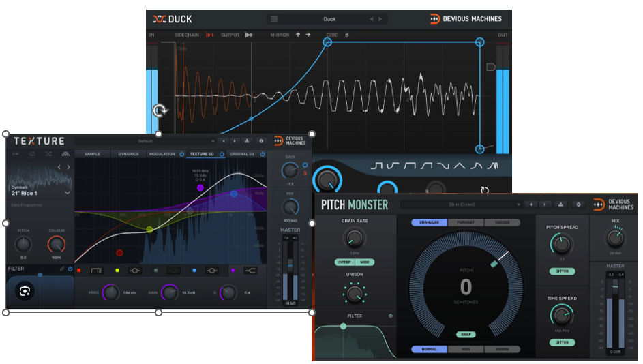This screenshot has width=643, height=364.
Task: Open the Slow Crowd preset dropdown in Pitch Monster
Action: (462, 204)
